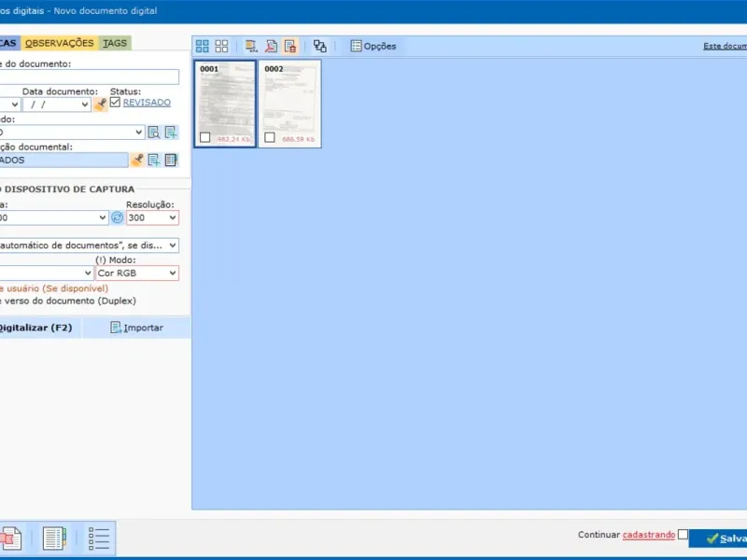Click add-record icon beside the second combo box
747x560 pixels.
[171, 133]
